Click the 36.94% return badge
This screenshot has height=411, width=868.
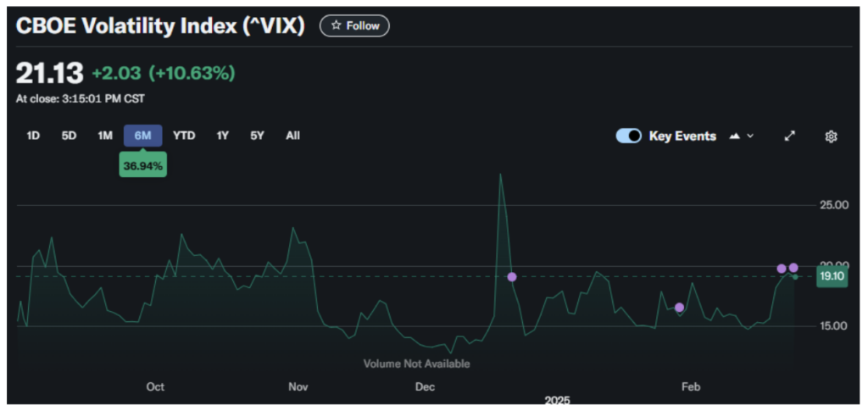coord(142,165)
